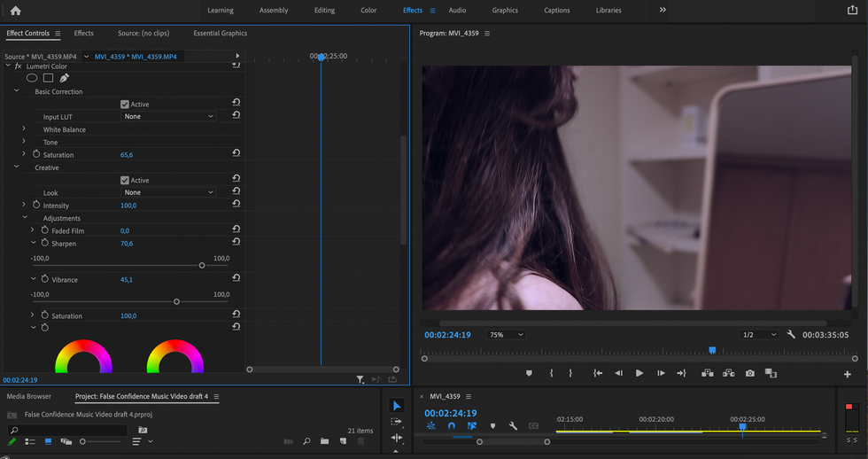868x459 pixels.
Task: Select the pen mask tool in Lumetri Color
Action: 64,78
